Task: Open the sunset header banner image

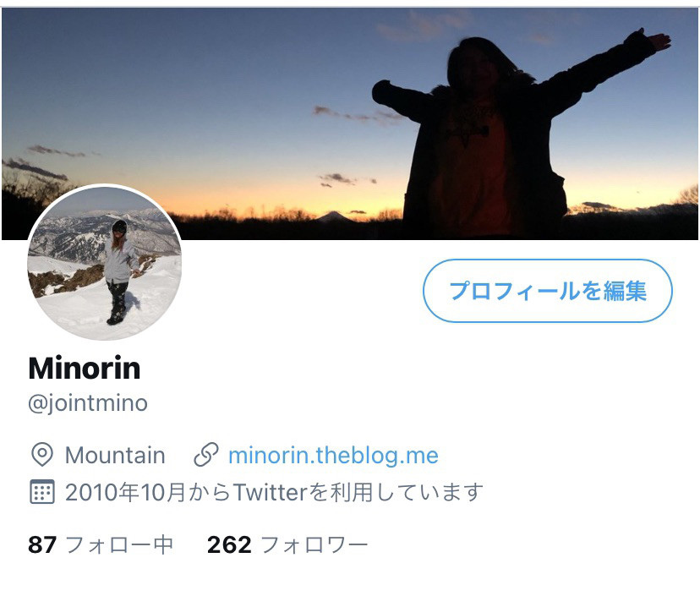Action: [x=350, y=123]
